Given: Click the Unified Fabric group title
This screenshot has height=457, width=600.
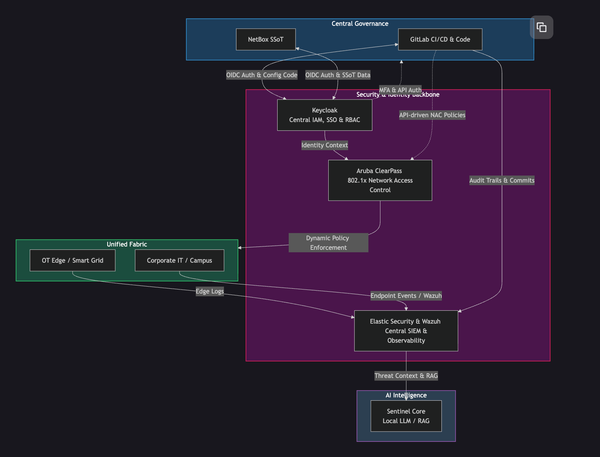Looking at the screenshot, I should tap(127, 244).
